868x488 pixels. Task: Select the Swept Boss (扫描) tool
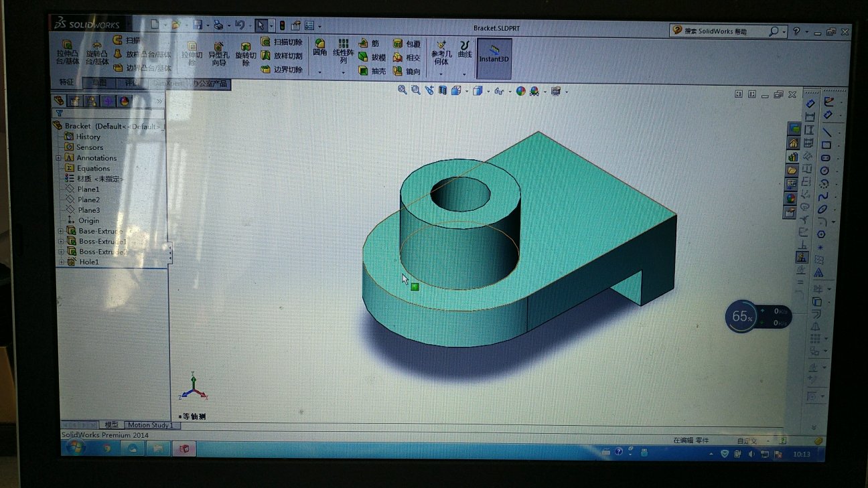click(127, 41)
